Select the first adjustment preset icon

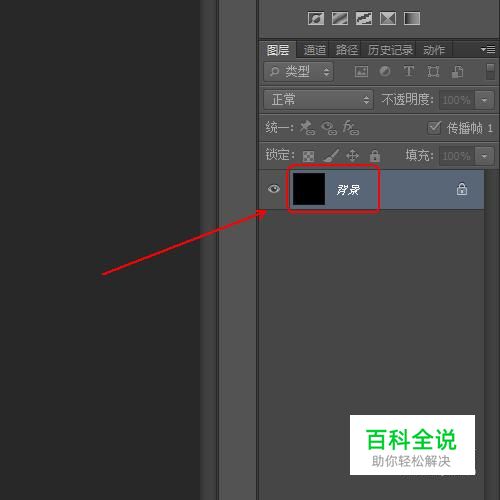coord(316,19)
